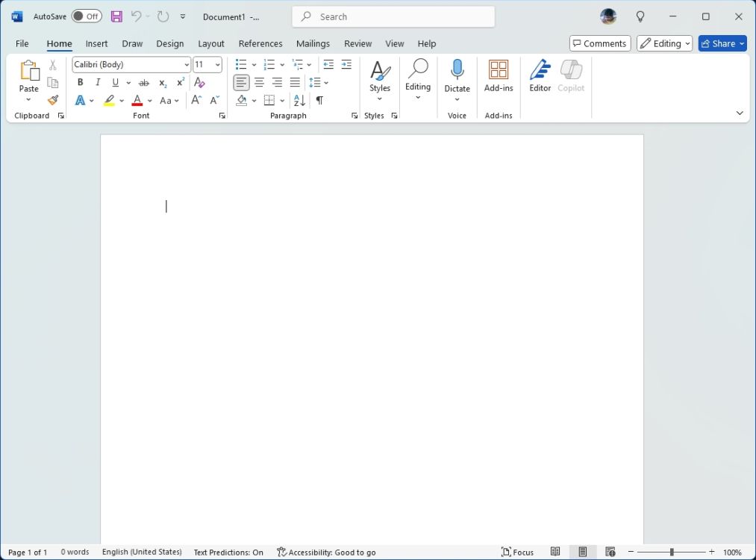Open the Review tab
The width and height of the screenshot is (756, 560).
[x=357, y=43]
